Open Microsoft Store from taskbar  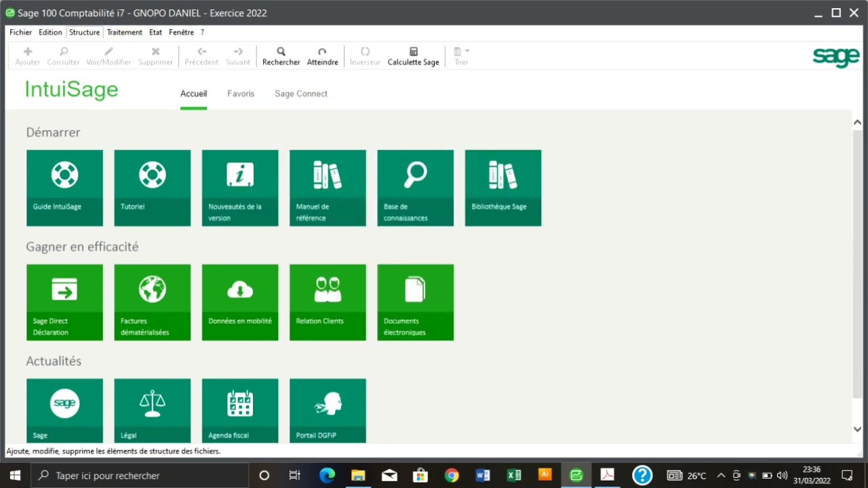click(420, 476)
